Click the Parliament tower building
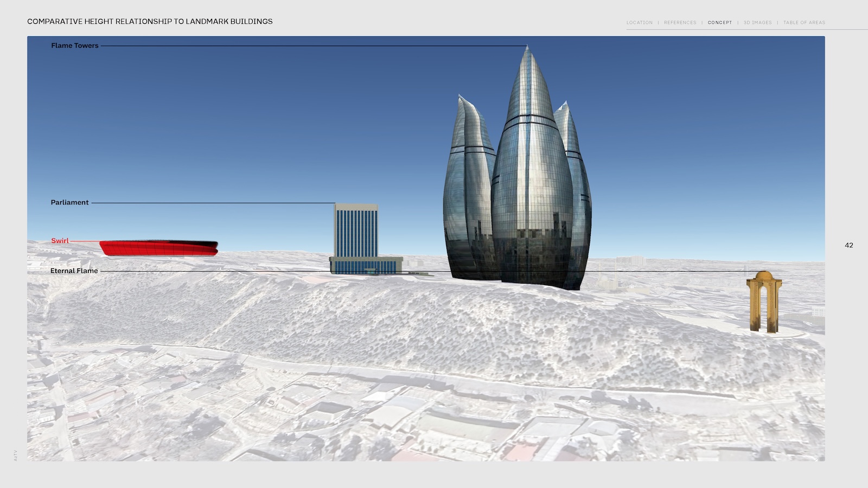Image resolution: width=868 pixels, height=488 pixels. 356,230
